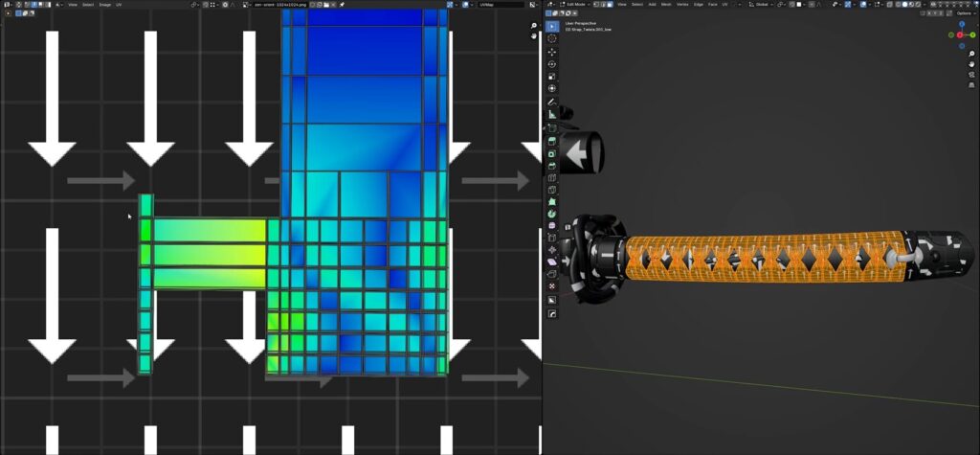980x455 pixels.
Task: Select the Transform tool in 3D toolbar
Action: point(552,88)
